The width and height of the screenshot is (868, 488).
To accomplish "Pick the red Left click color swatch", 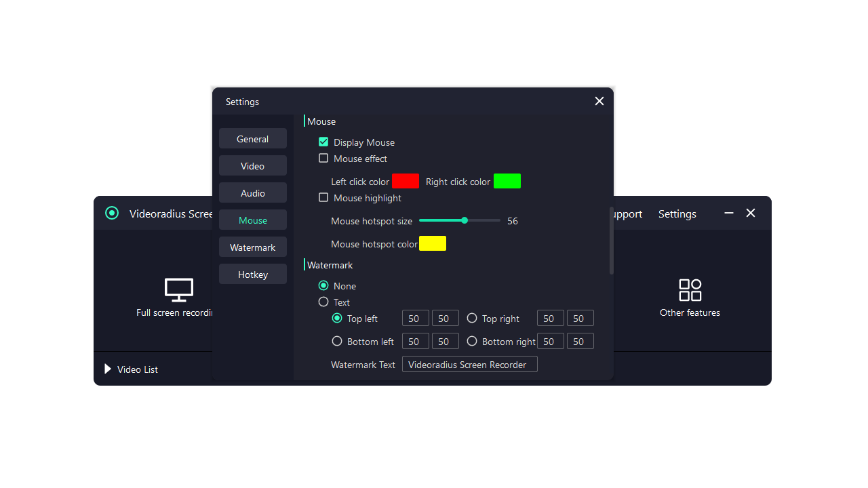I will coord(406,181).
